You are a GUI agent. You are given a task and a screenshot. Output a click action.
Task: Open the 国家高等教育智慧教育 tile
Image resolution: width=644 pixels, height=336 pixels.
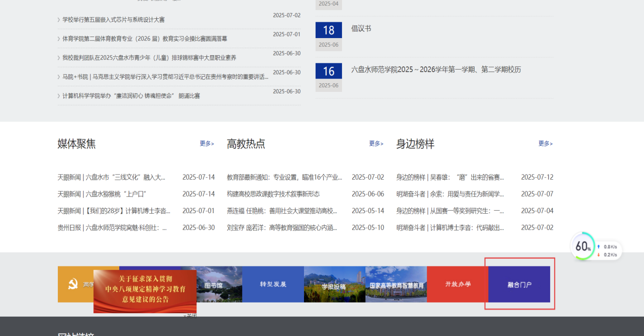(x=396, y=285)
